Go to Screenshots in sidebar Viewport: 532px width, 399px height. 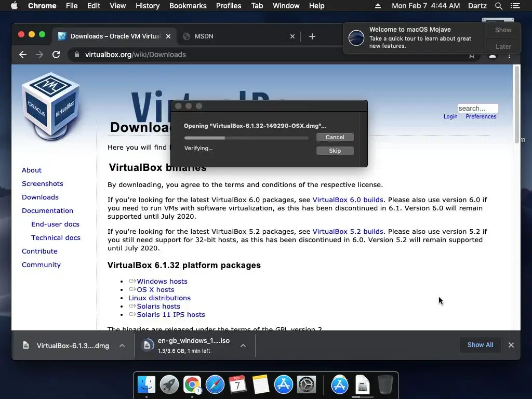[43, 183]
